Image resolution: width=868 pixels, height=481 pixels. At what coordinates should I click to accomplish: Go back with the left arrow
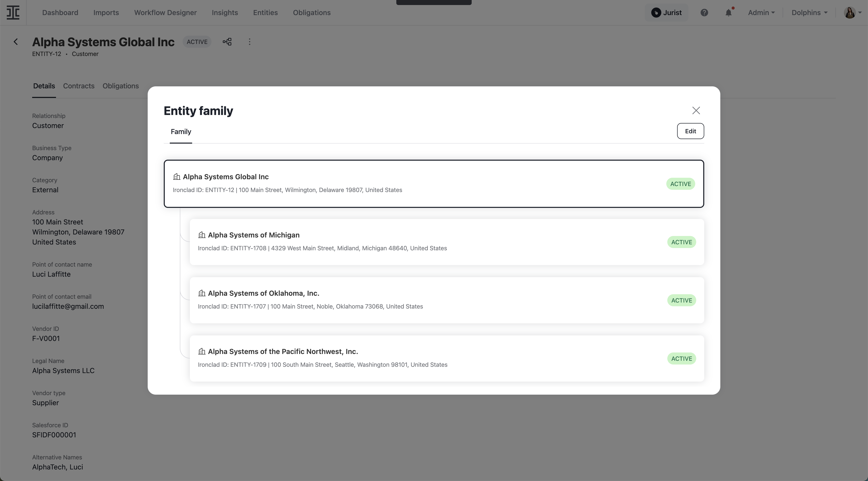pos(16,42)
